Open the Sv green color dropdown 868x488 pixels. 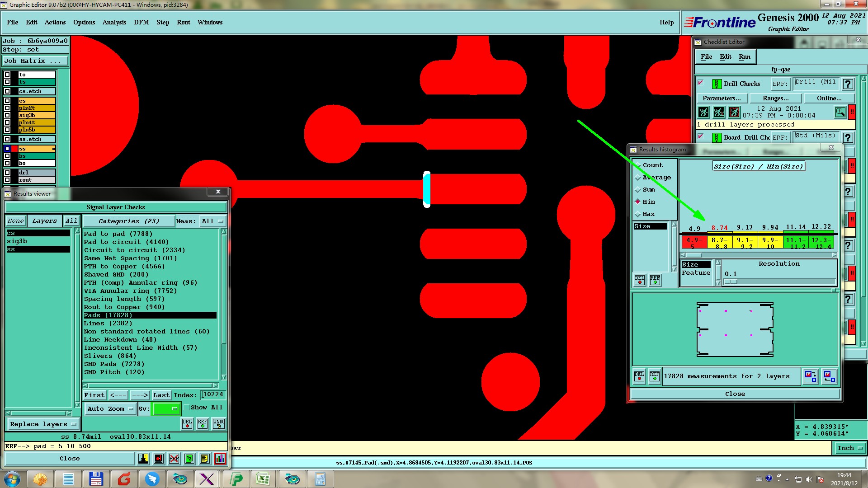tap(167, 408)
